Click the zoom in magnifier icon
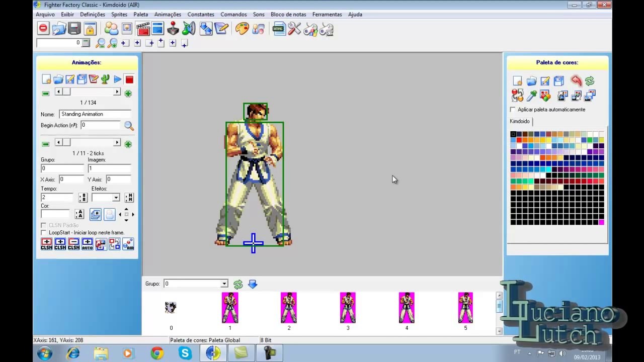This screenshot has height=362, width=644. (113, 43)
